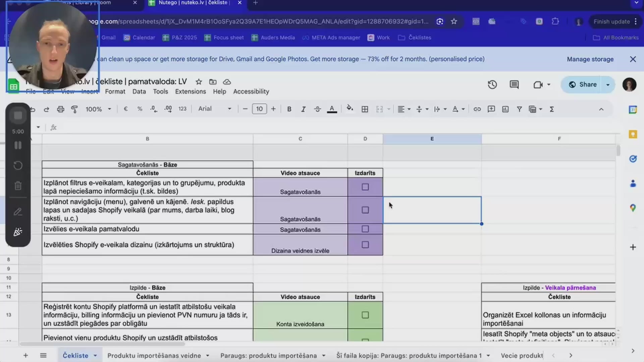The image size is (644, 362).
Task: Open Čekliste sheet tab dropdown arrow
Action: pos(95,356)
